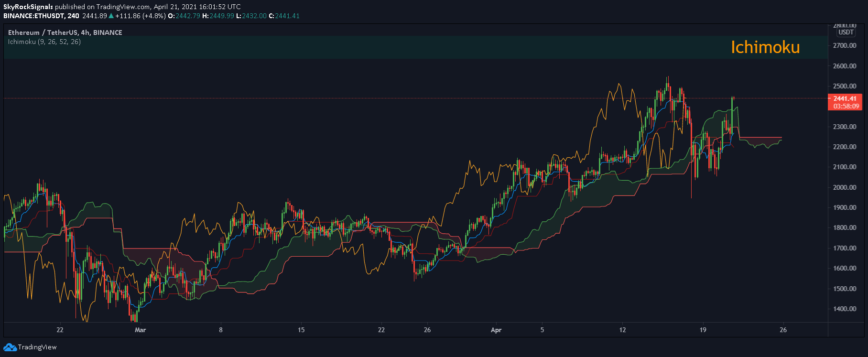Click the USDT currency label on price axis

[846, 32]
